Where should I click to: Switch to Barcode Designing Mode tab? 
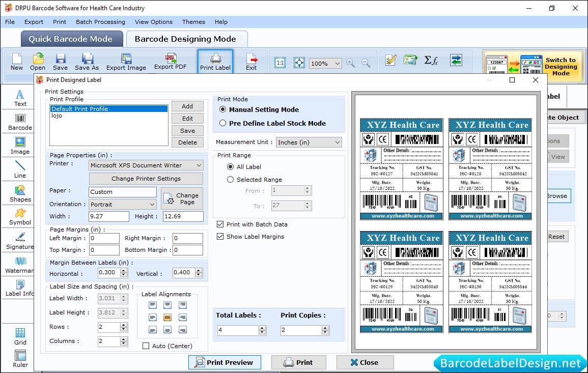[186, 39]
